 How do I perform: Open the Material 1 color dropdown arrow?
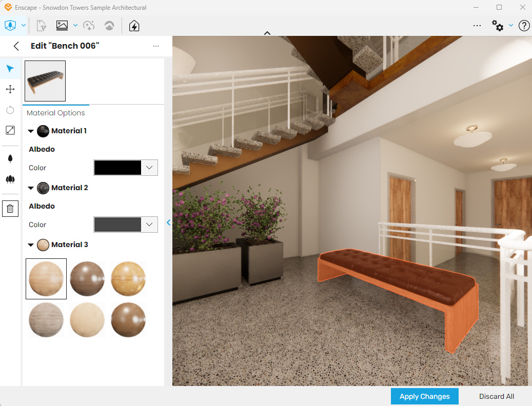click(x=149, y=168)
